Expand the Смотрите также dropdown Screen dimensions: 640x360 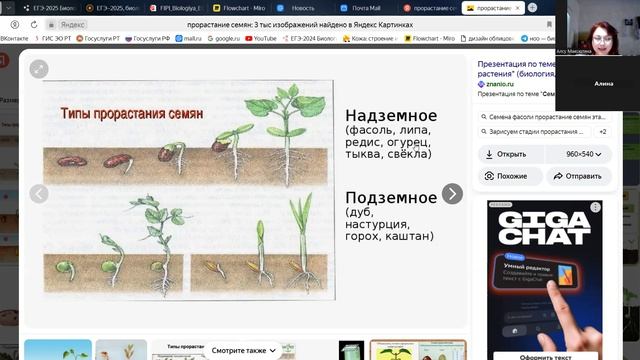point(243,351)
